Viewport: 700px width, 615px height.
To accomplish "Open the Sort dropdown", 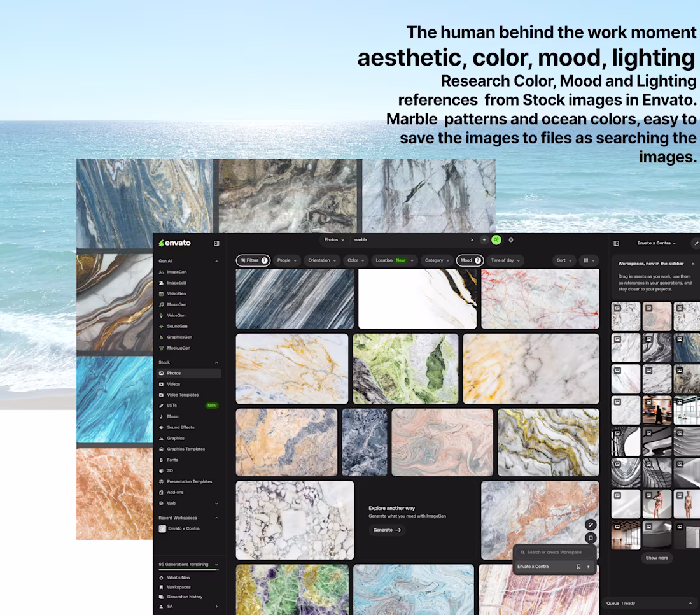I will coord(564,260).
